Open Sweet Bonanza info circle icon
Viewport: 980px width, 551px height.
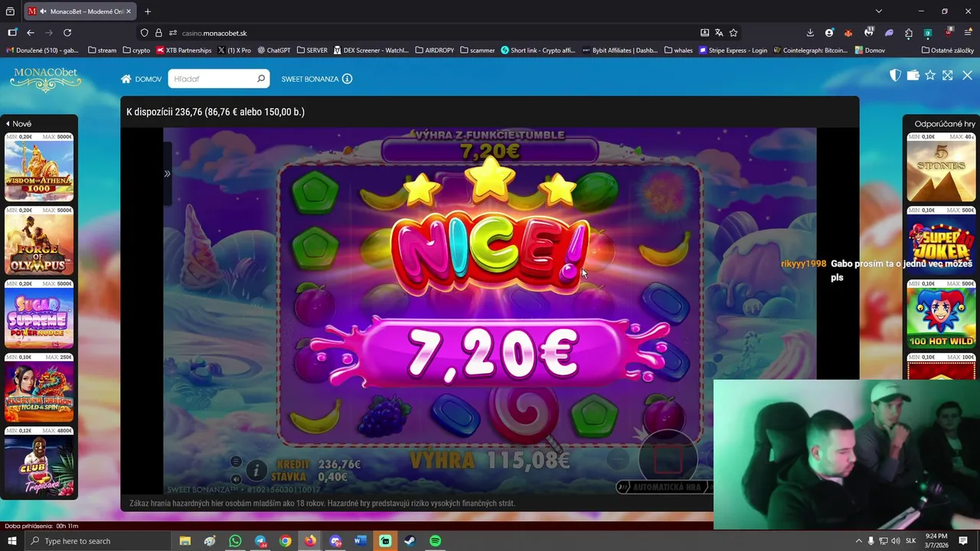347,79
